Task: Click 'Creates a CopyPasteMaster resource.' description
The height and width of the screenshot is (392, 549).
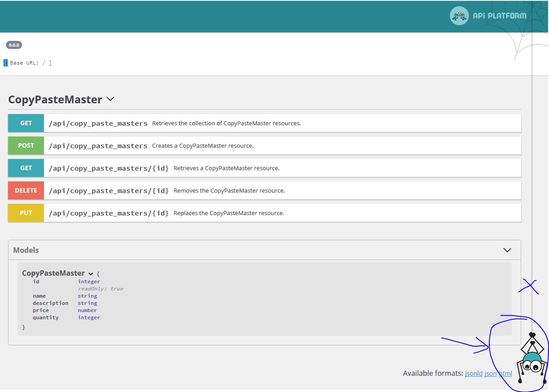Action: (203, 145)
